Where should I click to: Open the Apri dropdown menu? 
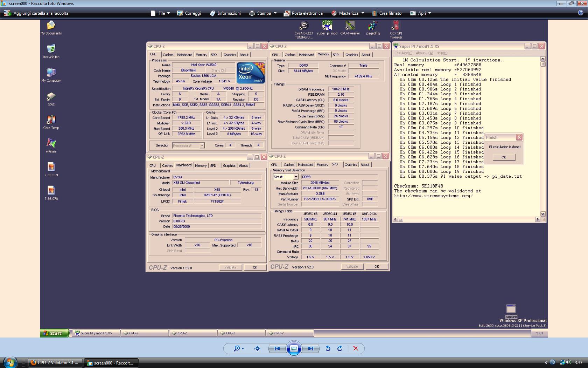coord(420,13)
